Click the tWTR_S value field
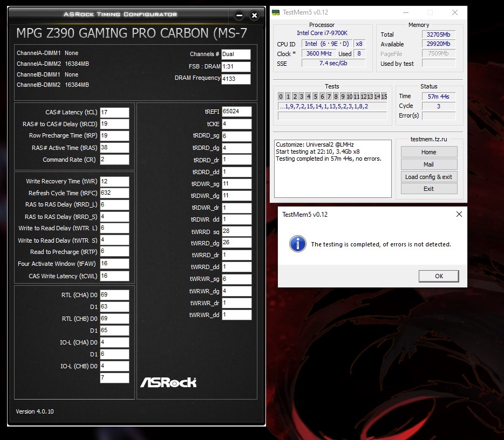Viewport: 504px width, 440px height. (114, 240)
